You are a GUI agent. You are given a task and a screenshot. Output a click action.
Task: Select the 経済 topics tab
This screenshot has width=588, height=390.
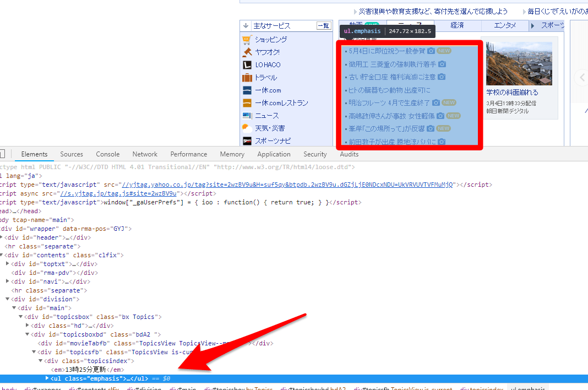[457, 25]
